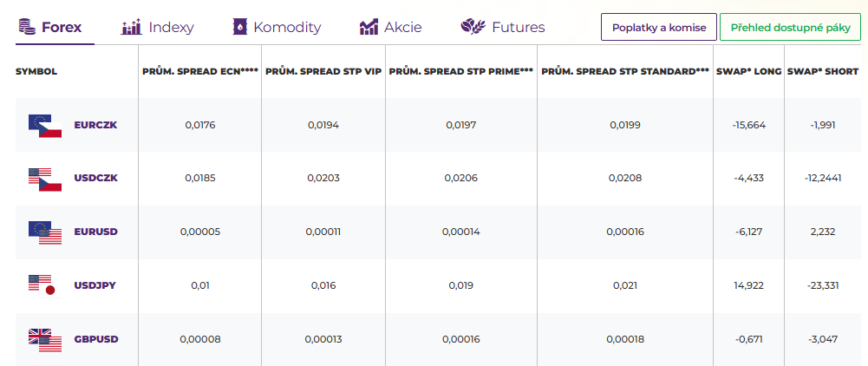Click the GBPUSD flag pair icon

(x=45, y=339)
